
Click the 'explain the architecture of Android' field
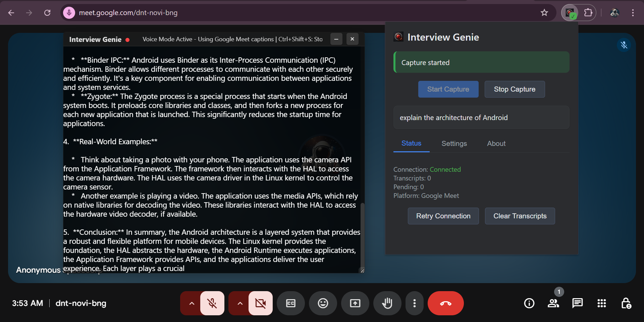(481, 118)
